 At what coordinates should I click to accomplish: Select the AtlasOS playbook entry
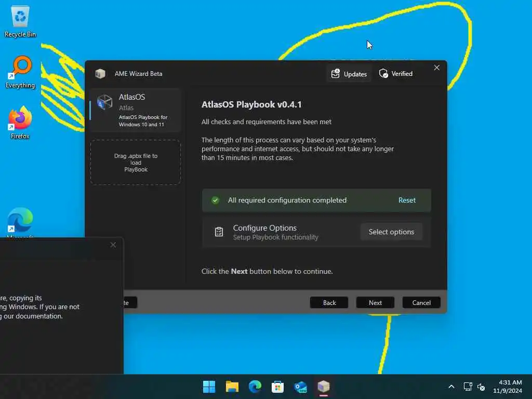136,110
